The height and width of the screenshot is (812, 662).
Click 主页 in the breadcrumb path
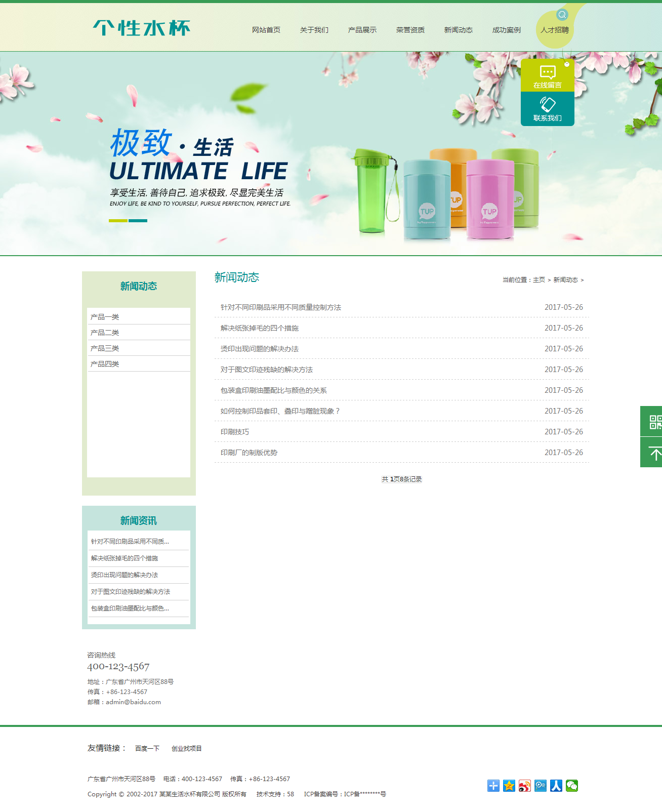(x=539, y=280)
